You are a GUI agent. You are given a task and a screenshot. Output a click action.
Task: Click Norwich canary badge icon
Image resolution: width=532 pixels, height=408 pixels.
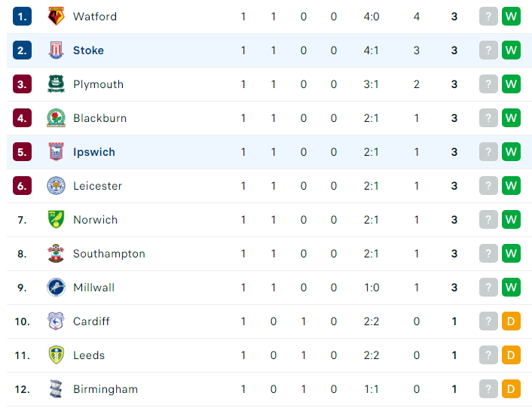pos(56,220)
